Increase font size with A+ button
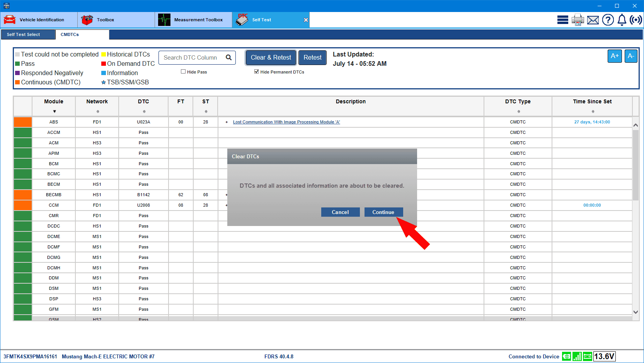This screenshot has width=644, height=363. point(615,56)
